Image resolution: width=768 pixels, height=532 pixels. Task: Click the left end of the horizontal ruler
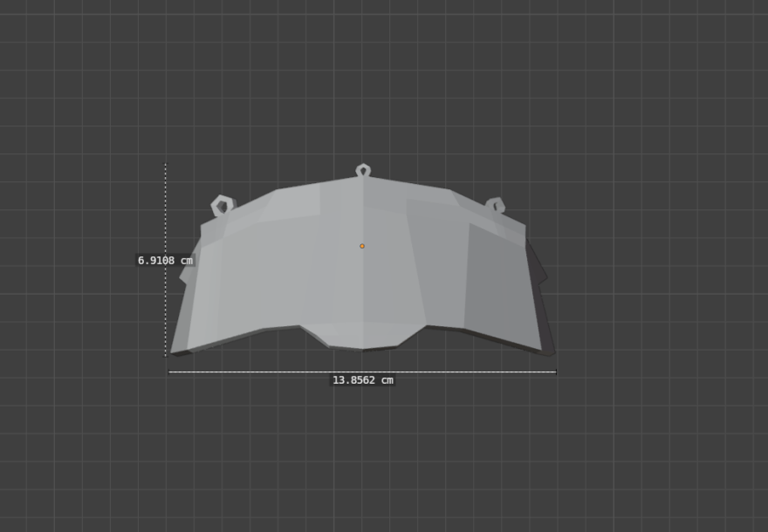[x=170, y=372]
